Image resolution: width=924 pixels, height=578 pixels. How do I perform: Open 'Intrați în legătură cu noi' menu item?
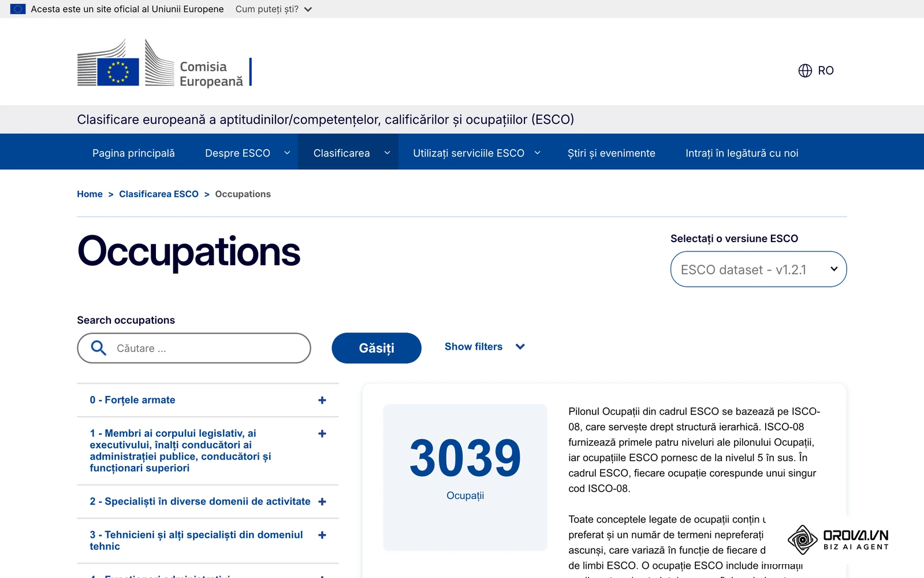(742, 153)
